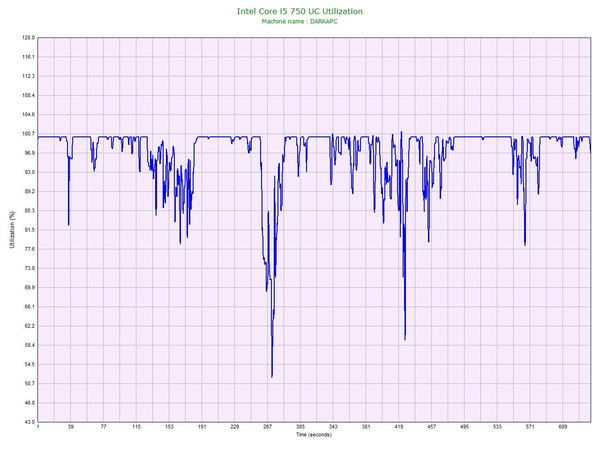Image resolution: width=600 pixels, height=450 pixels.
Task: Click the y-axis value 93.0
Action: (x=29, y=173)
